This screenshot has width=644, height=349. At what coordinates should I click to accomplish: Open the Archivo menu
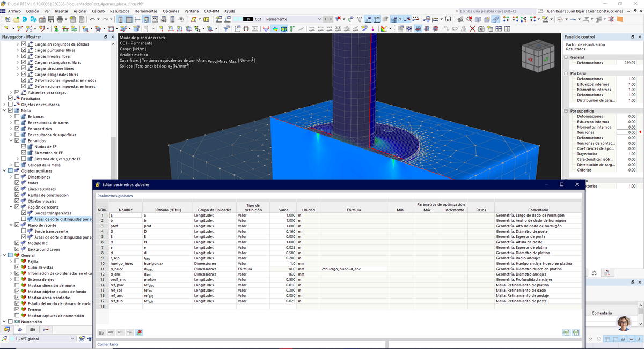[x=14, y=11]
